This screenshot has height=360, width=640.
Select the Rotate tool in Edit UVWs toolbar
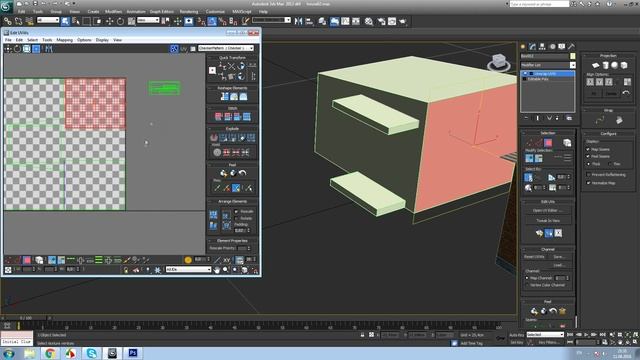tap(17, 49)
